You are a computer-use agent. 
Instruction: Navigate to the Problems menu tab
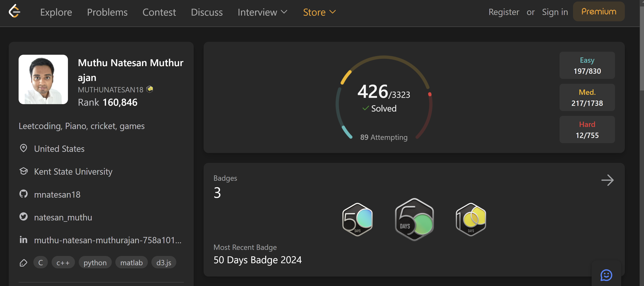click(107, 12)
